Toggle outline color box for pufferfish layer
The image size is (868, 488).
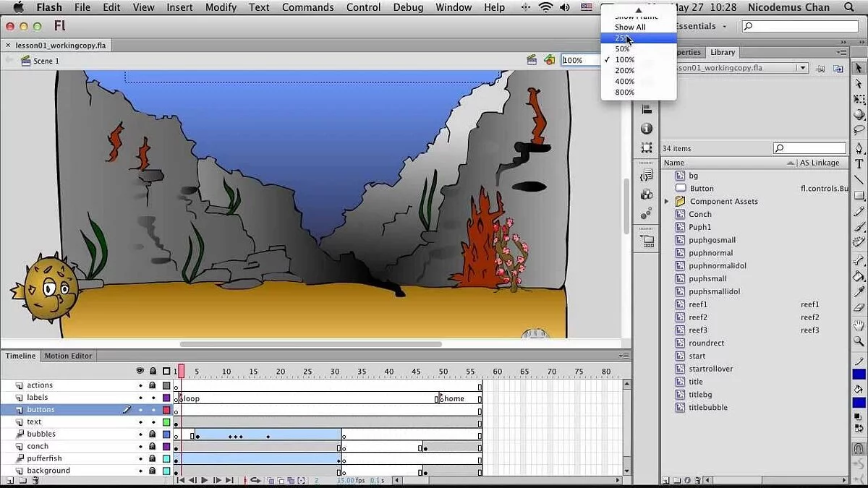(x=166, y=459)
